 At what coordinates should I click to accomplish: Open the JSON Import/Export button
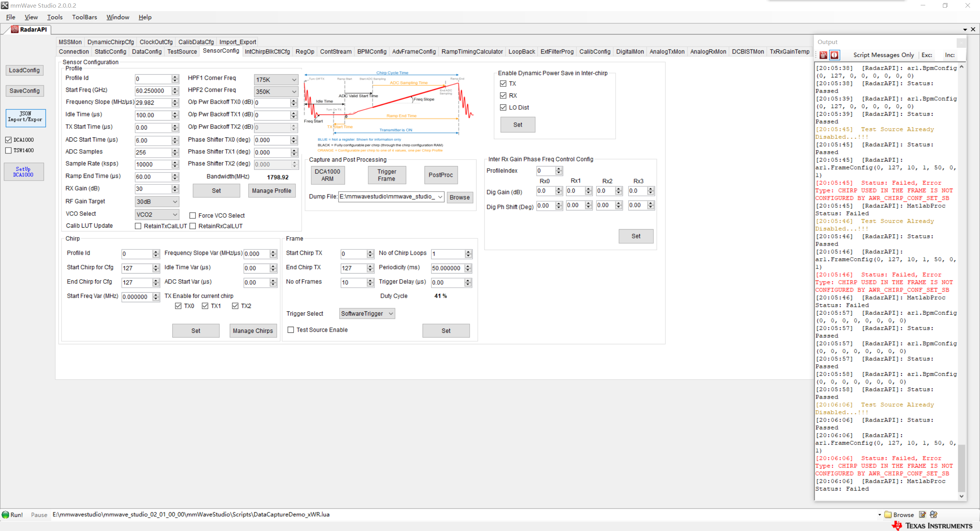25,117
